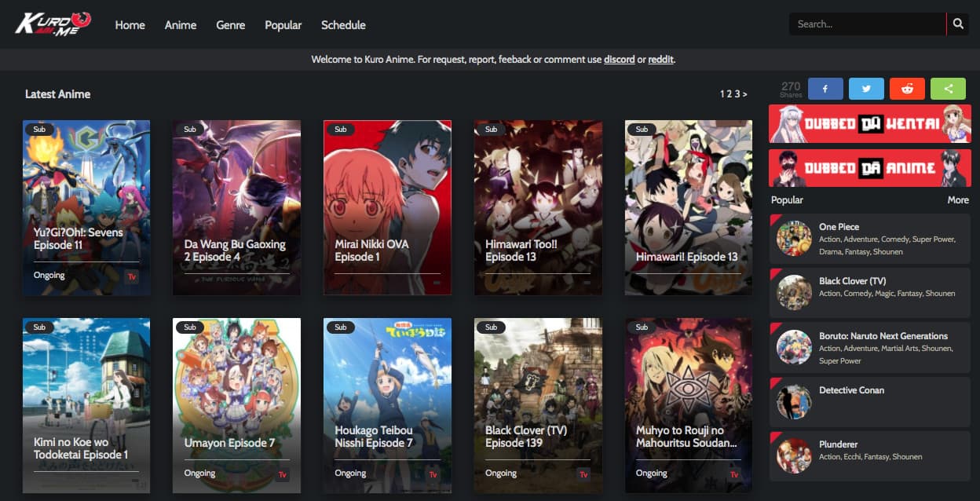Open Yu-Gi-Oh Sevens Episode 11 thumbnail
Viewport: 980px width, 501px height.
pos(86,207)
